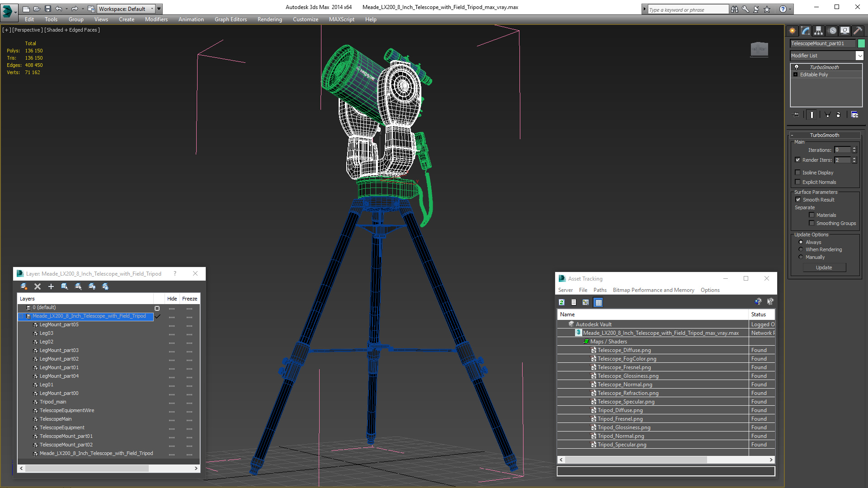Toggle the Render Iters checkbox
Screen dimensions: 868x488
click(798, 160)
